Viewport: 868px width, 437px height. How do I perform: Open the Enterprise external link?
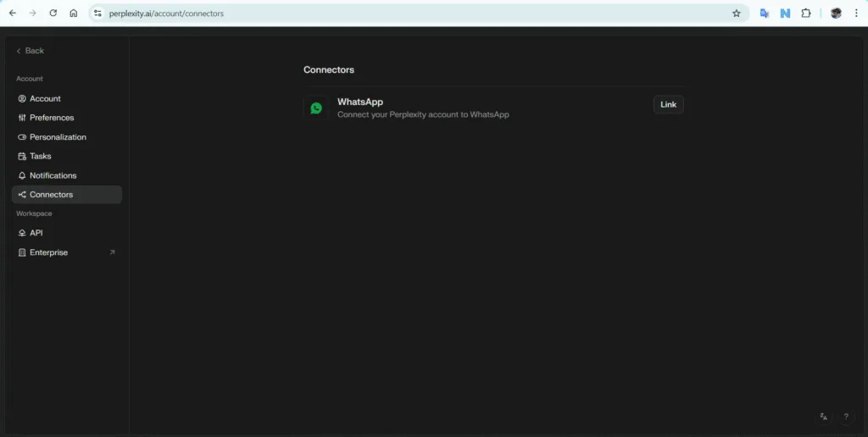coord(66,252)
